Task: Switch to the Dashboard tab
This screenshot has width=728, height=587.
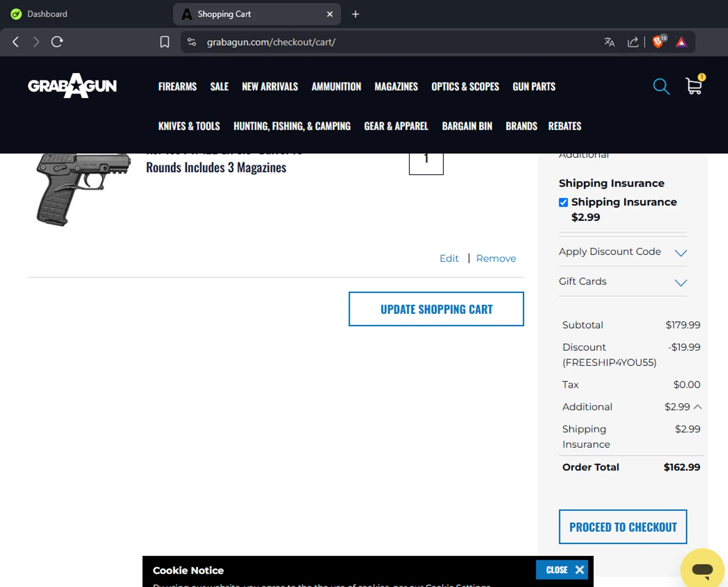Action: (x=47, y=14)
